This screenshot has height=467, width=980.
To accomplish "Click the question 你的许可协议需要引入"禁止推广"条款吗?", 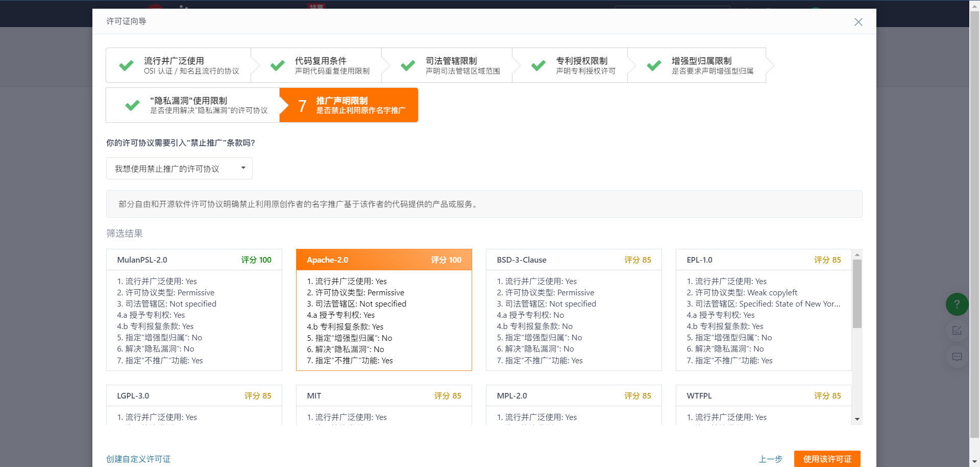I will click(181, 143).
